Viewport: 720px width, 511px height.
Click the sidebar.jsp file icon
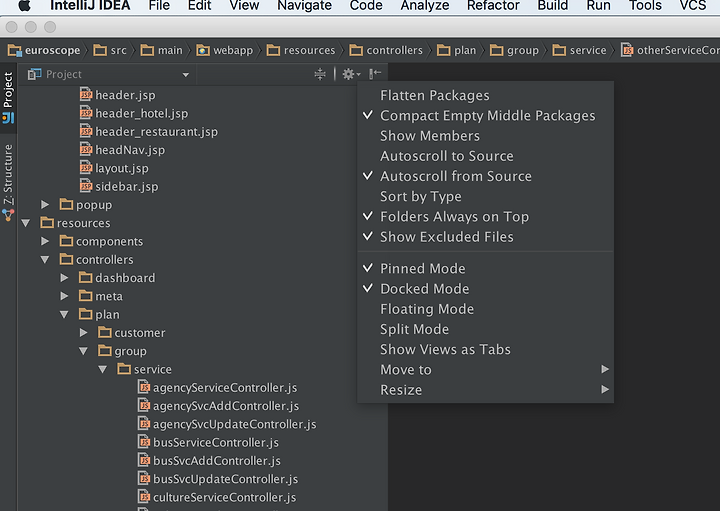(86, 186)
